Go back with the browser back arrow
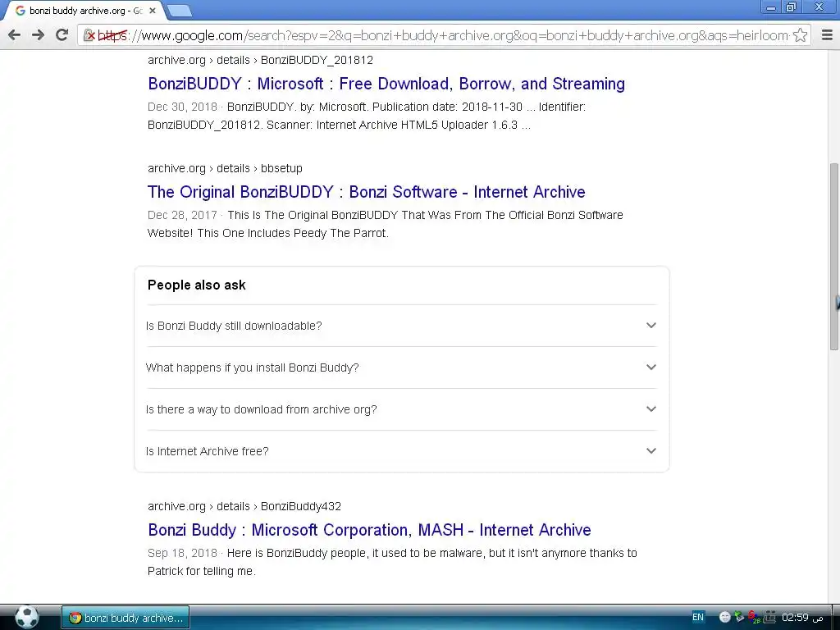The width and height of the screenshot is (840, 630). [x=15, y=35]
